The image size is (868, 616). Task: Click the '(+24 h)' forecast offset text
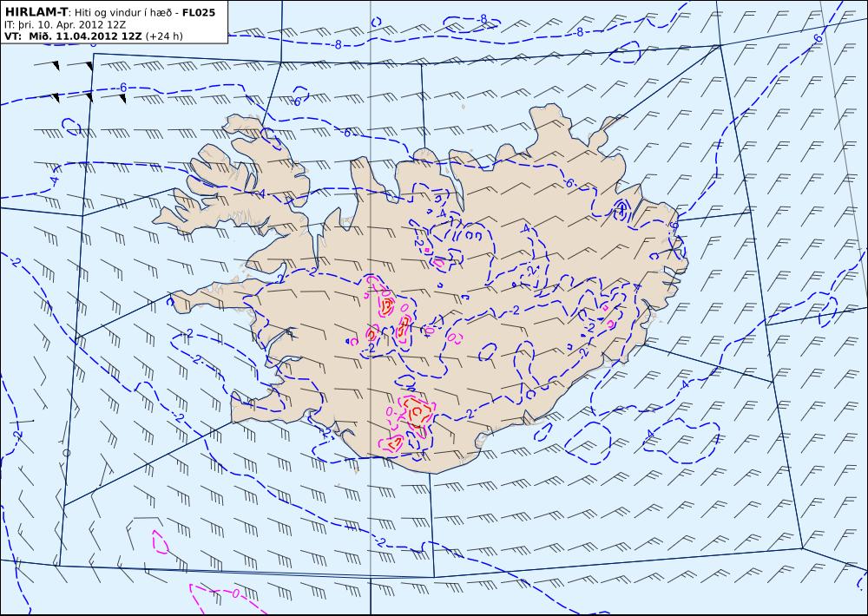(x=164, y=36)
